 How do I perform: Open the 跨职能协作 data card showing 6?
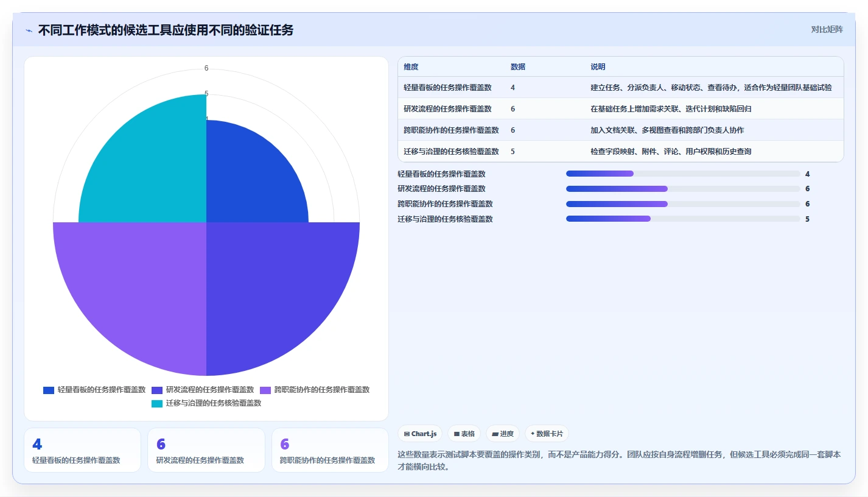coord(330,450)
